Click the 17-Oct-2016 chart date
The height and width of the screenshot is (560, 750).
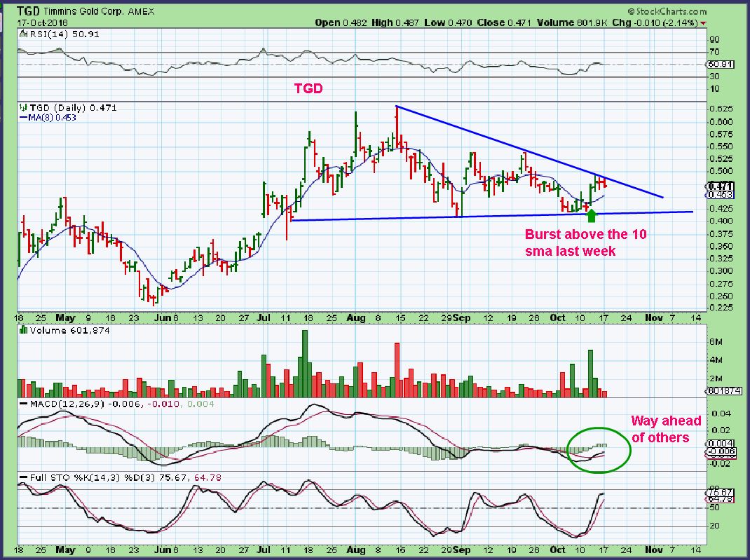pyautogui.click(x=43, y=22)
